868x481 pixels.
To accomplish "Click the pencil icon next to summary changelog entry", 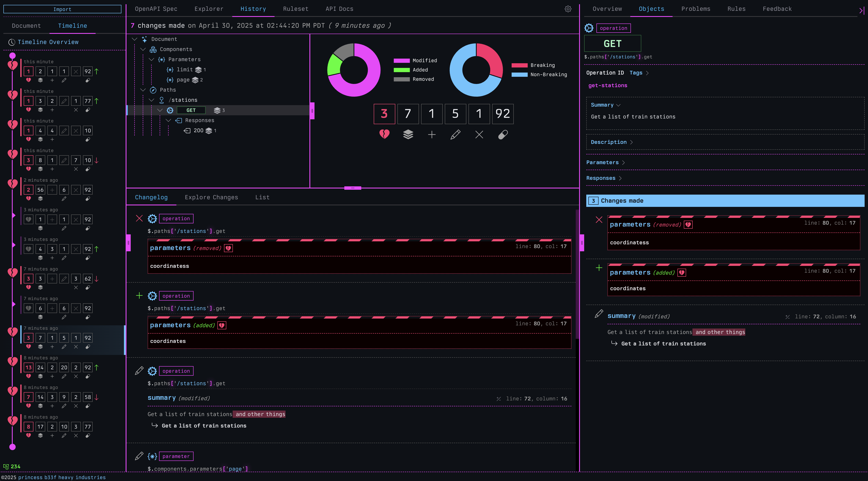I will [139, 371].
